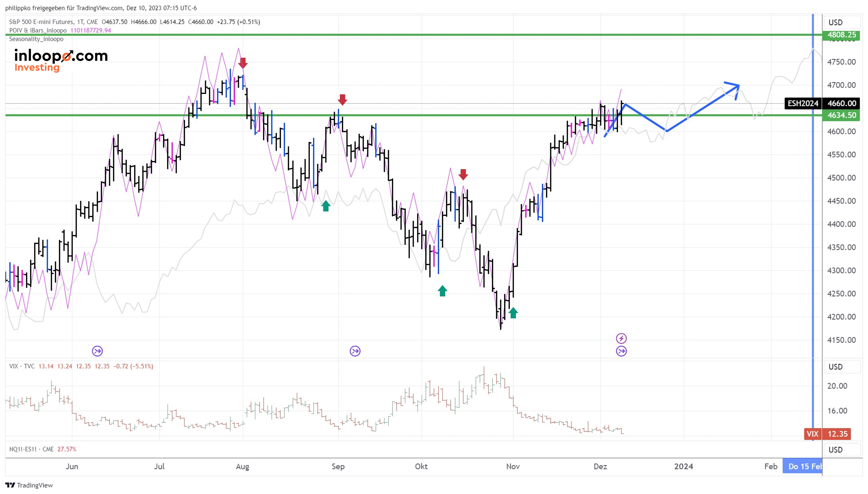Click the green up arrow below the late-August low
868x494 pixels.
(326, 206)
